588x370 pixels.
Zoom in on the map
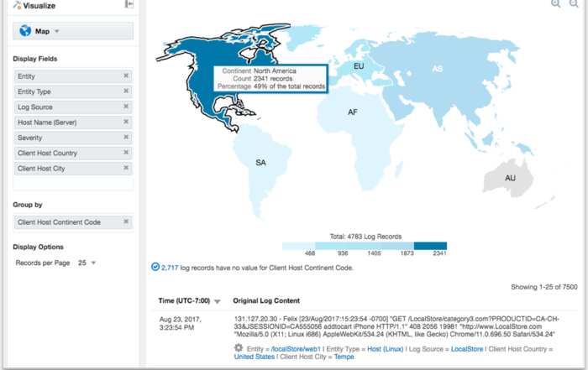(556, 3)
